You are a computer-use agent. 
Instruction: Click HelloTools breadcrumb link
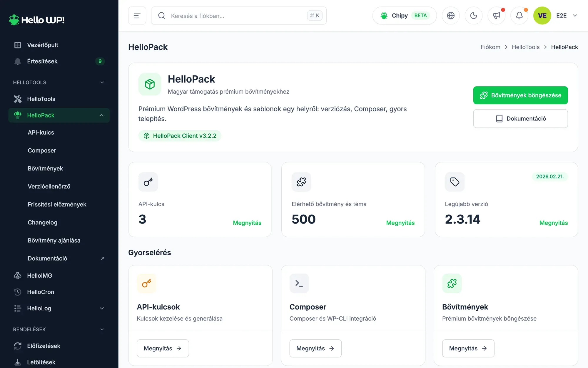point(526,47)
